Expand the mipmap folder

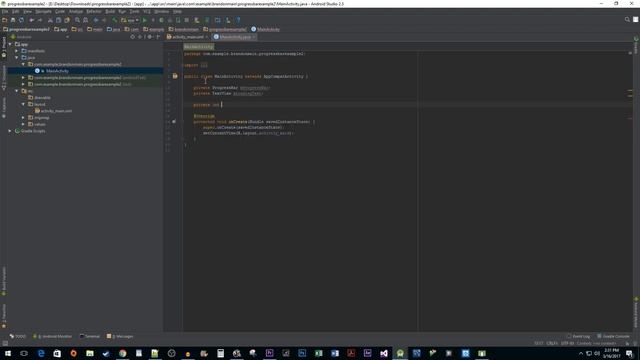point(23,118)
